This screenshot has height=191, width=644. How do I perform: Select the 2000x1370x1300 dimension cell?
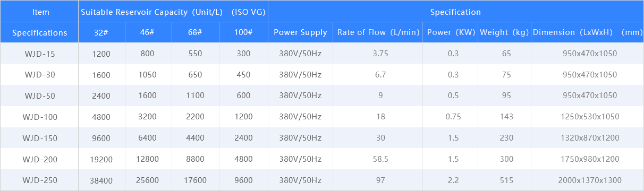click(590, 180)
